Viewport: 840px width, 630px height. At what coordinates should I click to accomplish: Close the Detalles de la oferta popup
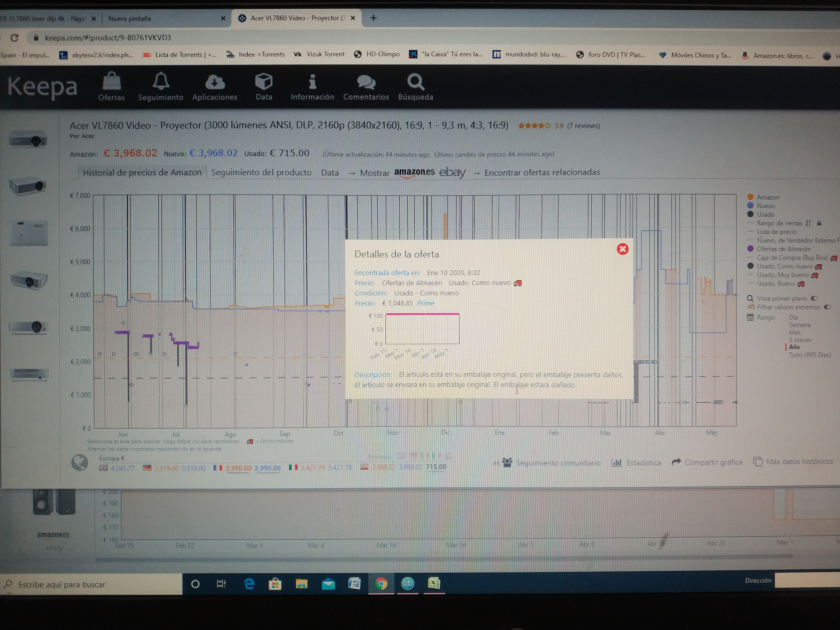622,249
